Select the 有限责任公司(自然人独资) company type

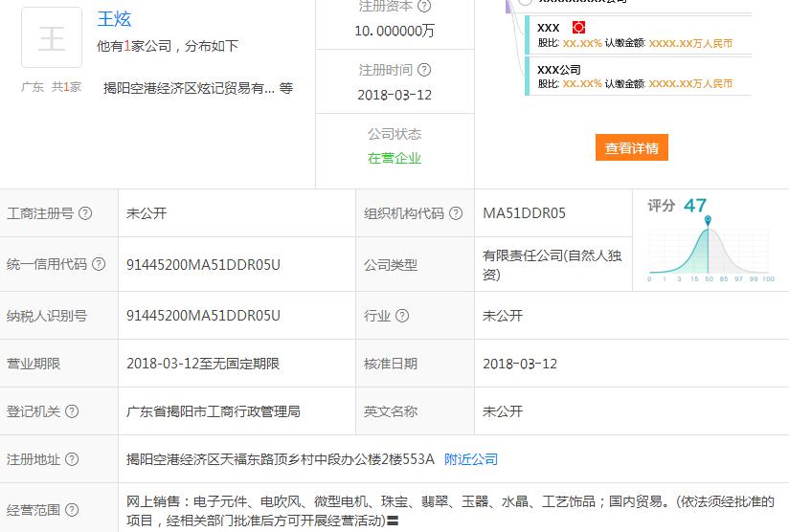pos(552,264)
